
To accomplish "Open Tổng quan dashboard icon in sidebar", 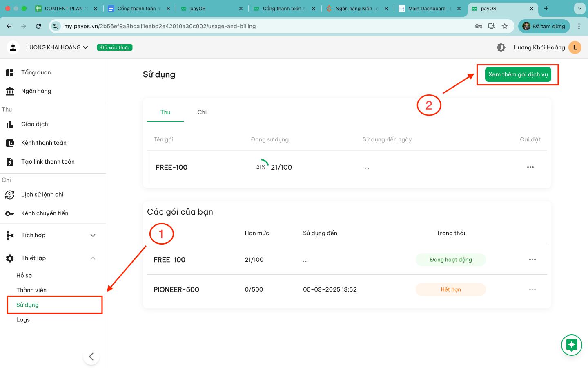I will [10, 73].
